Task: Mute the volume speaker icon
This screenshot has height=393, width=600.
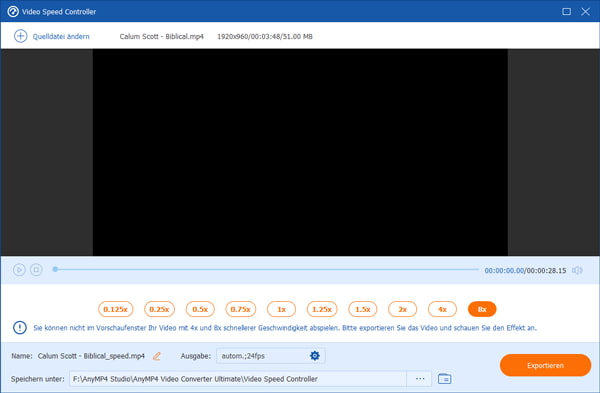Action: (577, 271)
